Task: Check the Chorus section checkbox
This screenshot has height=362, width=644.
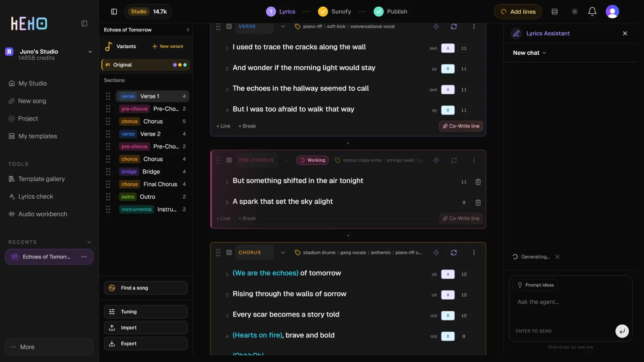Action: coord(229,253)
